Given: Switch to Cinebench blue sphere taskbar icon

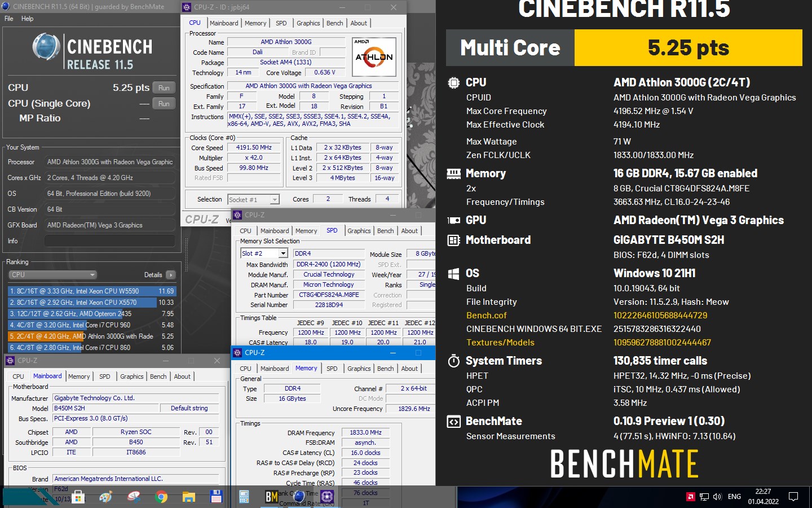Looking at the screenshot, I should point(299,497).
